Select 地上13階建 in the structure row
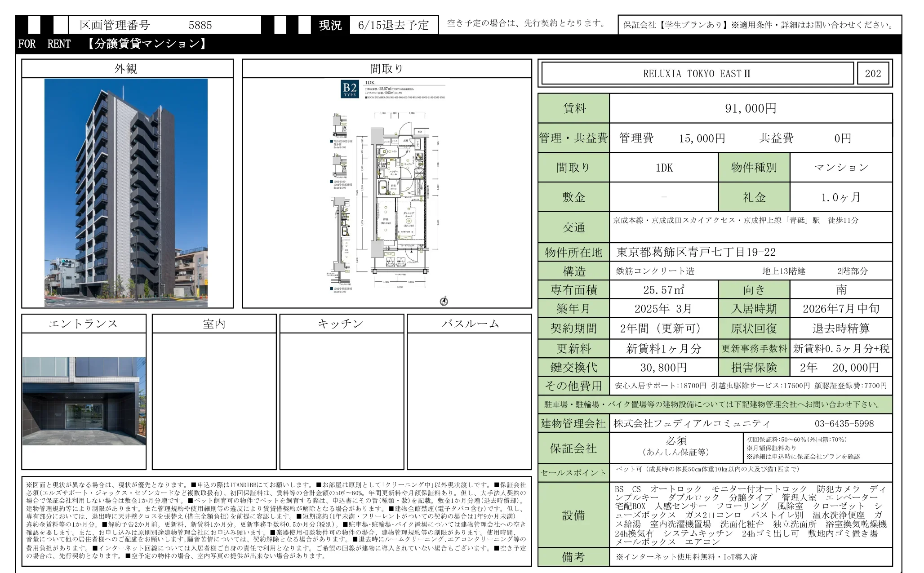 coord(784,271)
